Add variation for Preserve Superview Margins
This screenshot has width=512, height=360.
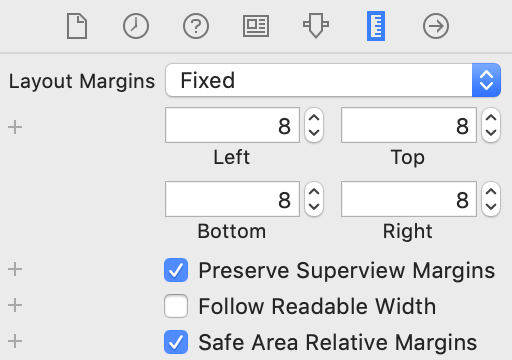(15, 269)
